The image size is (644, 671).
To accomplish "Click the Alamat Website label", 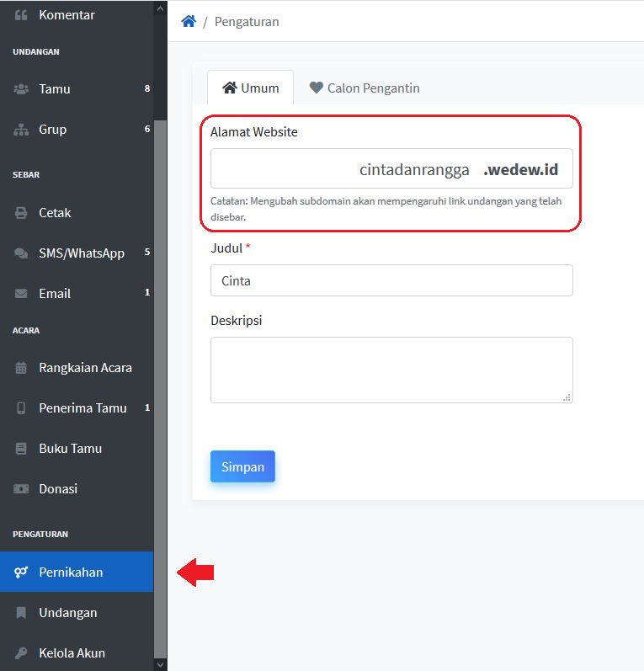I will point(253,132).
